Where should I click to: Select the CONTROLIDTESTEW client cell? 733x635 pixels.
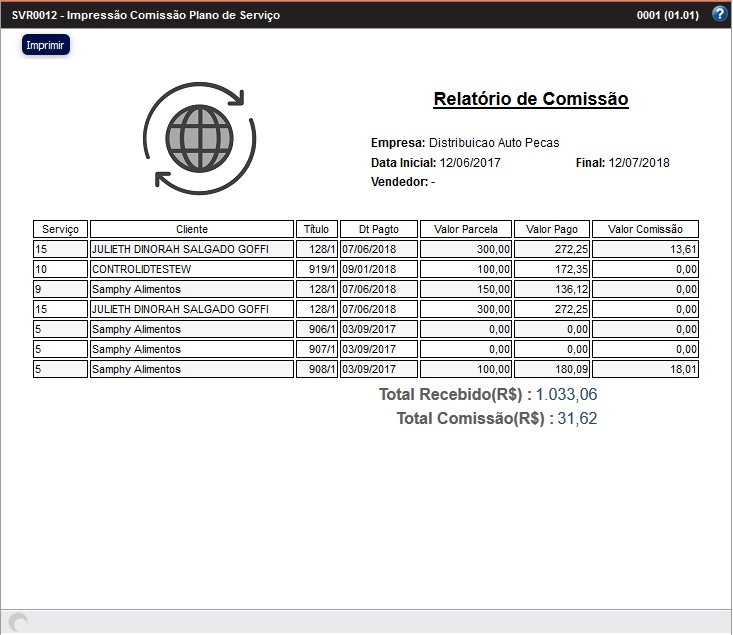192,269
